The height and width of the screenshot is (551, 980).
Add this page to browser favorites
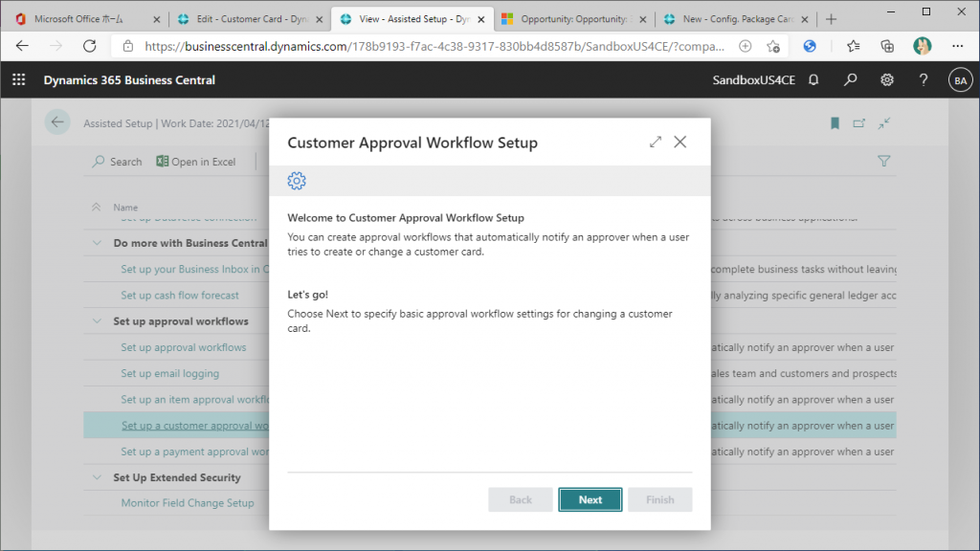click(x=773, y=46)
